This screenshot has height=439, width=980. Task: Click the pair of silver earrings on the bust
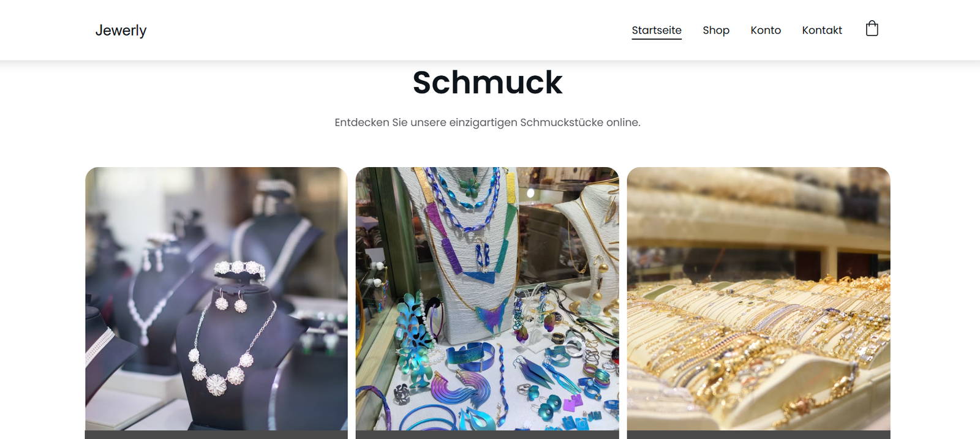pos(231,301)
